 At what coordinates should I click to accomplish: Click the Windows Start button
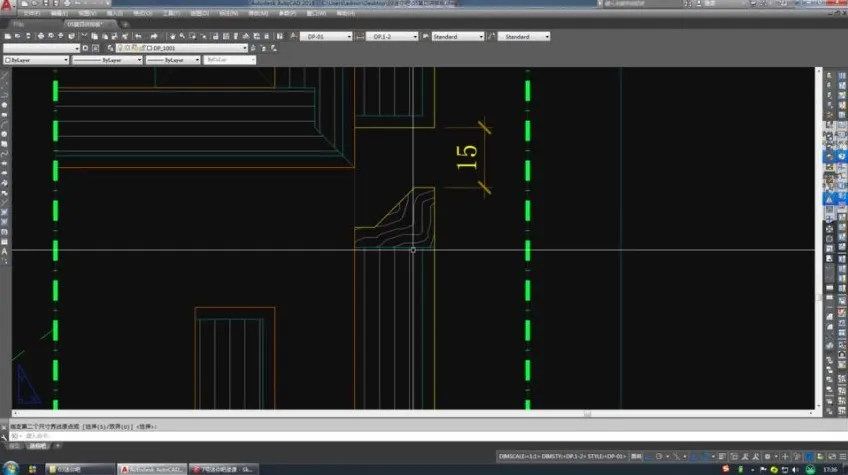pyautogui.click(x=9, y=468)
